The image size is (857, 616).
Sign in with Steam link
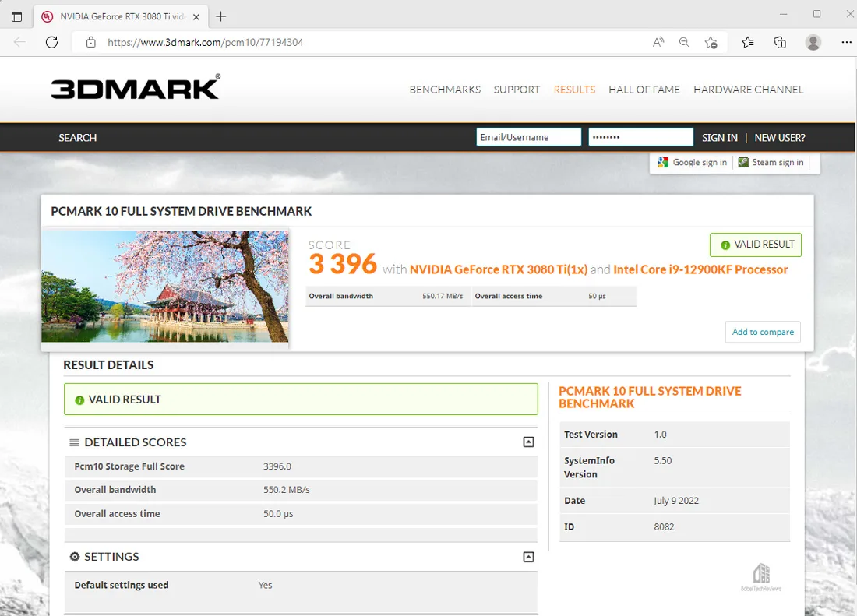click(x=778, y=162)
